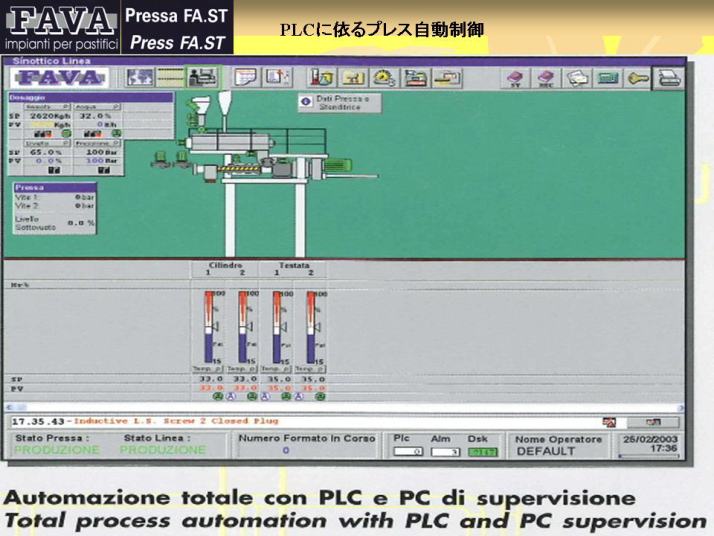Select the Livello Sottovuoto 0.0 % value
Image resolution: width=714 pixels, height=536 pixels.
coord(81,223)
